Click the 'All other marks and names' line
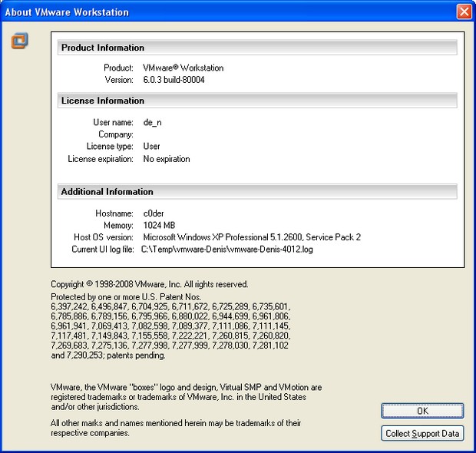 (176, 423)
